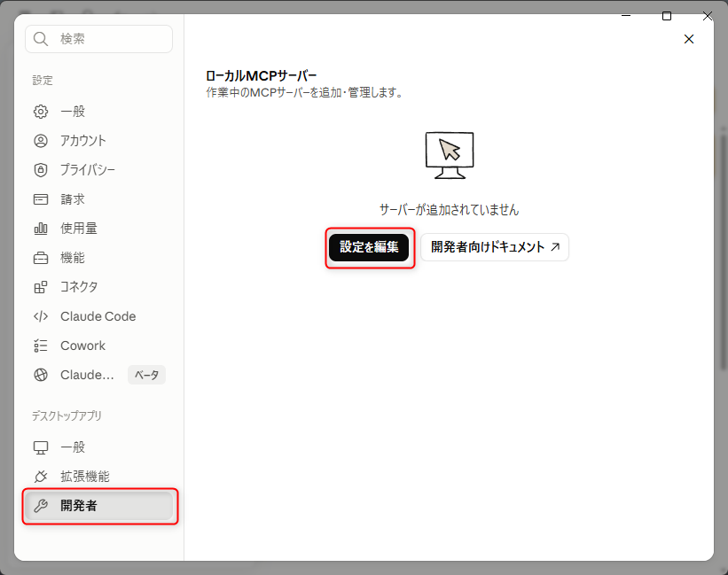This screenshot has width=728, height=575.
Task: Click the サーバーが追加されていません message
Action: coord(449,210)
